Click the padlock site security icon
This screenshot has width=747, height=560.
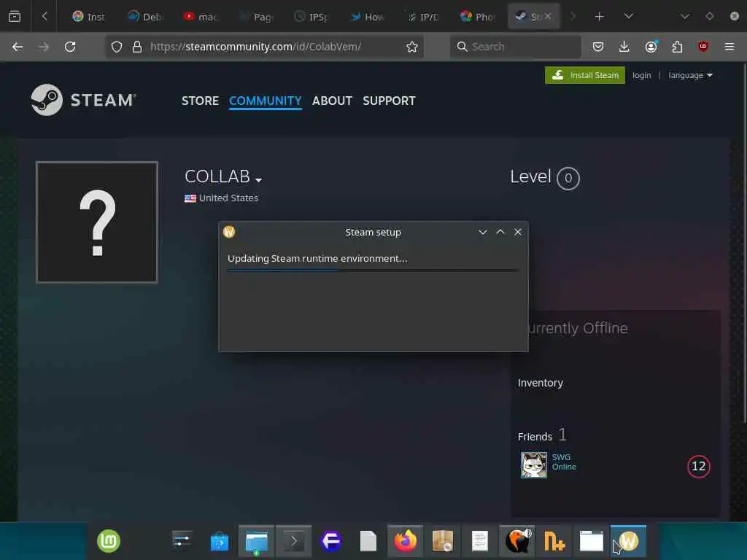coord(137,47)
